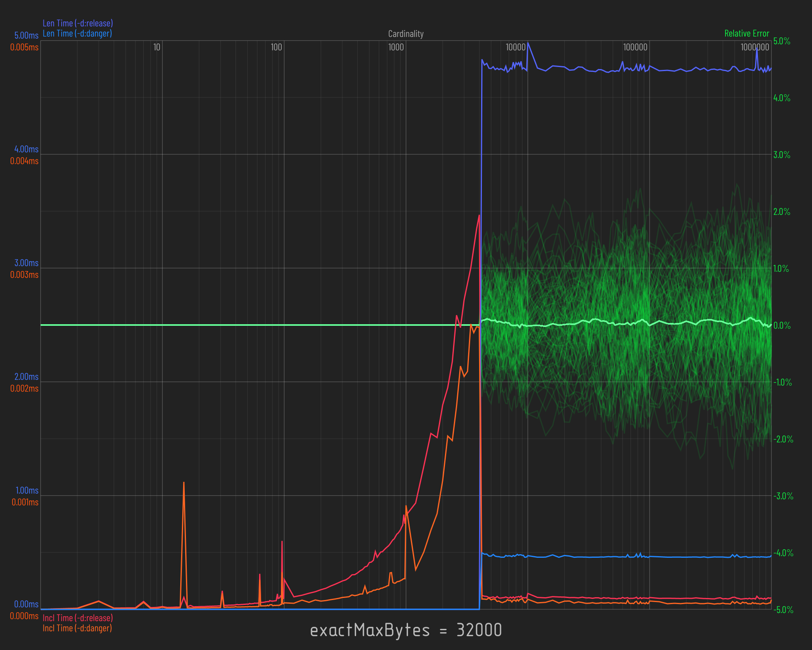Click the 'Len Time (-d:release)' legend label
812x650 pixels.
pyautogui.click(x=78, y=23)
